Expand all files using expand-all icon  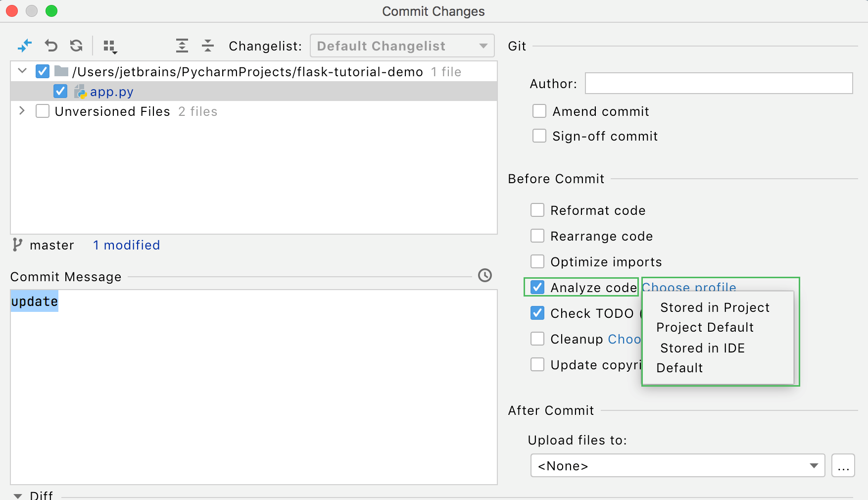pyautogui.click(x=182, y=46)
